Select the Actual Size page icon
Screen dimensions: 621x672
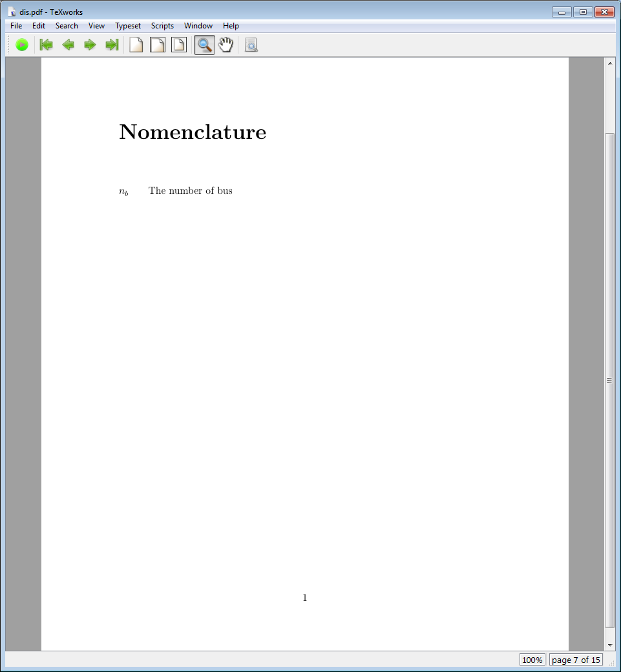click(x=136, y=45)
